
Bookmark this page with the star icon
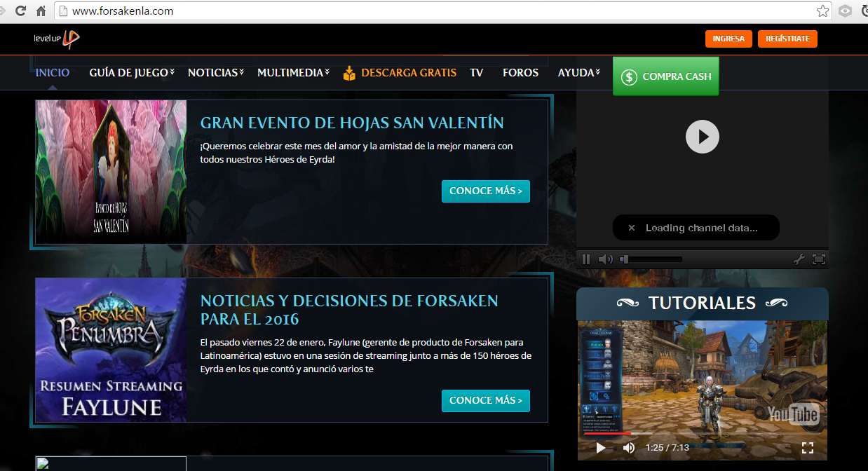[x=823, y=11]
